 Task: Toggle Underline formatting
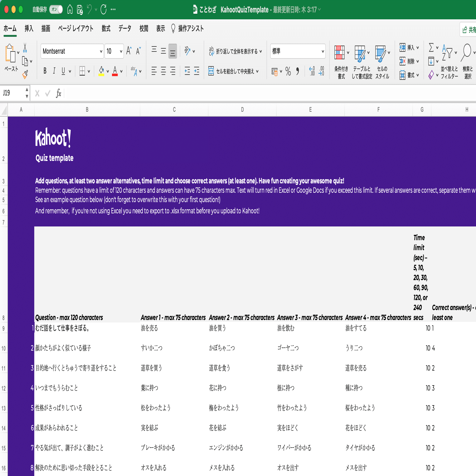point(63,71)
